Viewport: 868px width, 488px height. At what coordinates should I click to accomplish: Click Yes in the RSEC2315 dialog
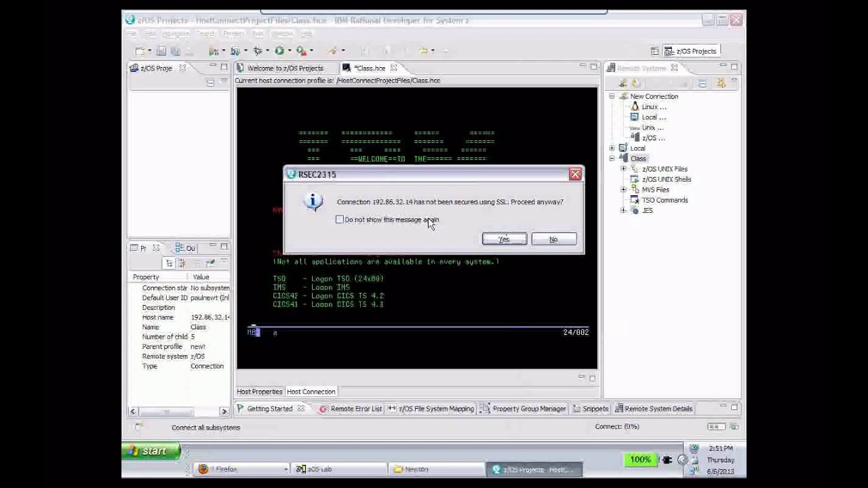click(504, 239)
